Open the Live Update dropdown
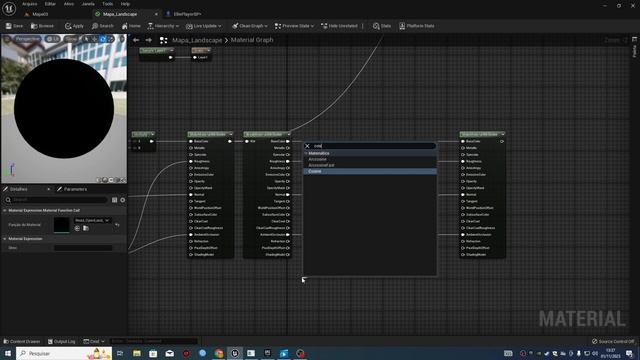This screenshot has width=640, height=360. tap(203, 26)
